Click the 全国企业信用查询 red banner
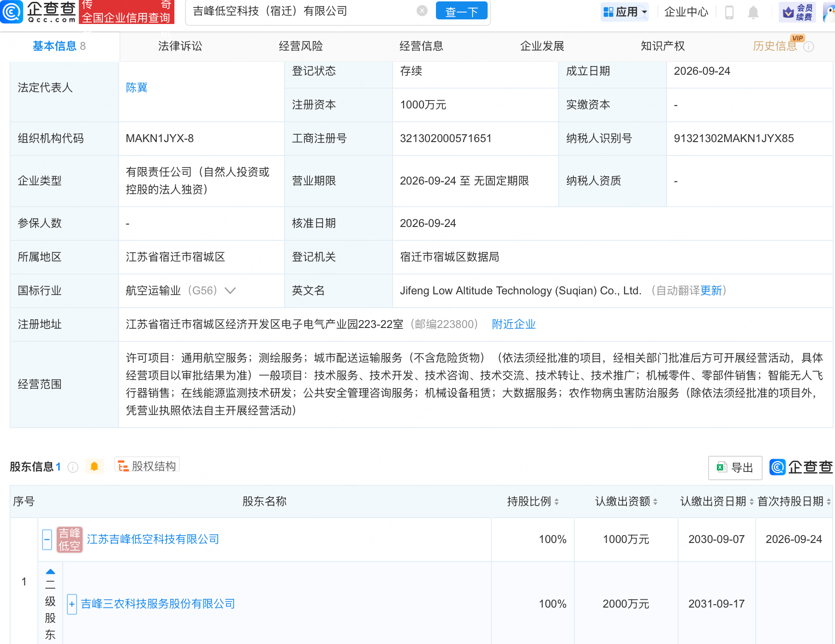Screen dimensions: 835x644 coord(126,12)
